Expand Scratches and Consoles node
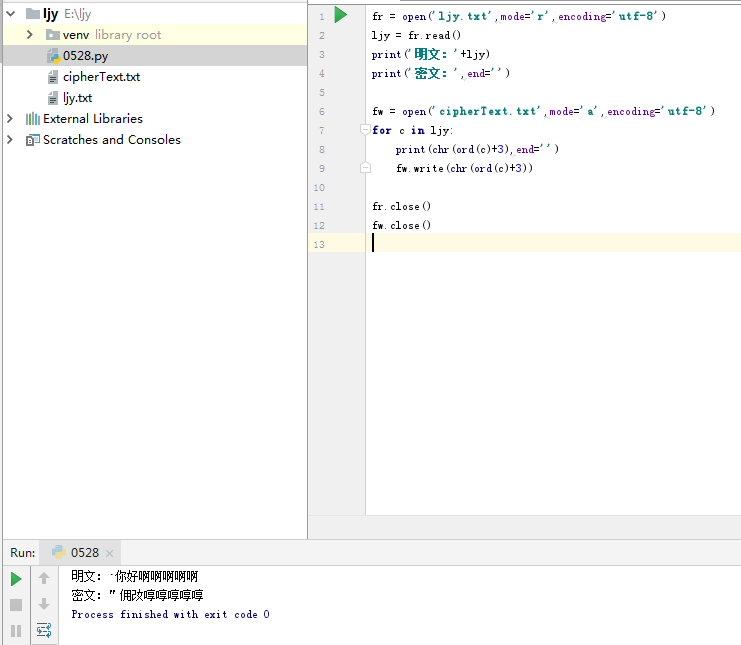 coord(11,140)
